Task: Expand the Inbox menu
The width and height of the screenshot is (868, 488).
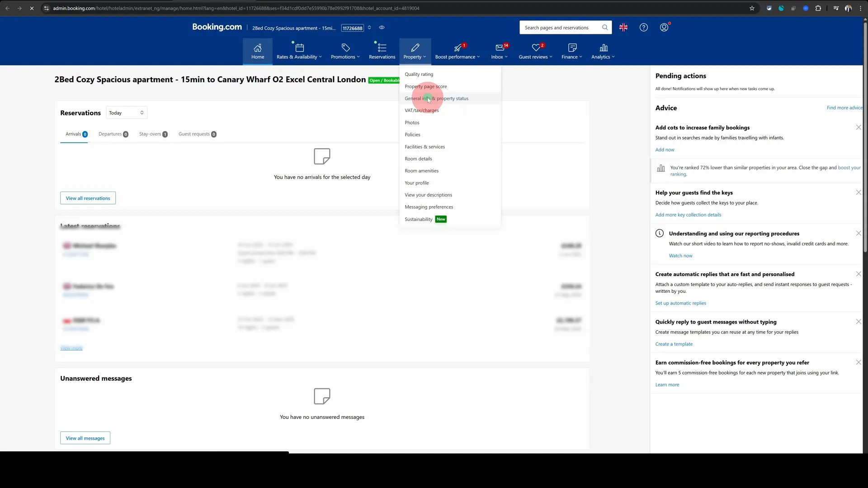Action: pyautogui.click(x=506, y=57)
